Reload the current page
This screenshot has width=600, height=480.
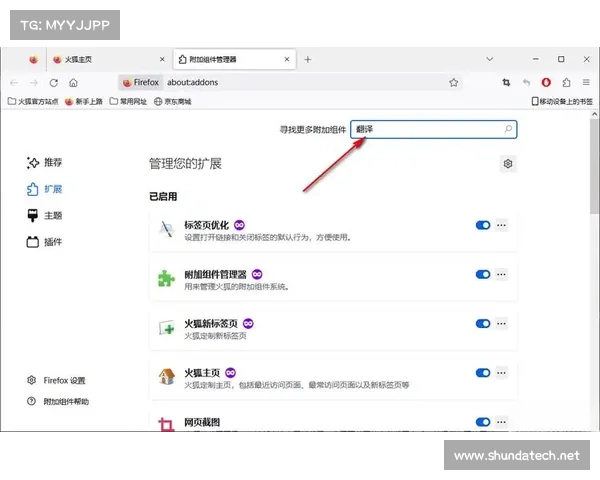click(x=54, y=82)
